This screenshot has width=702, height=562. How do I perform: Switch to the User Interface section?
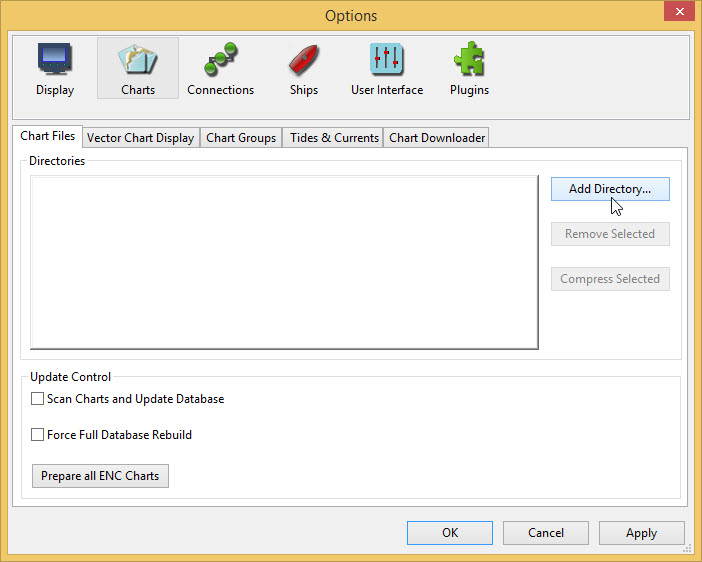click(x=387, y=68)
